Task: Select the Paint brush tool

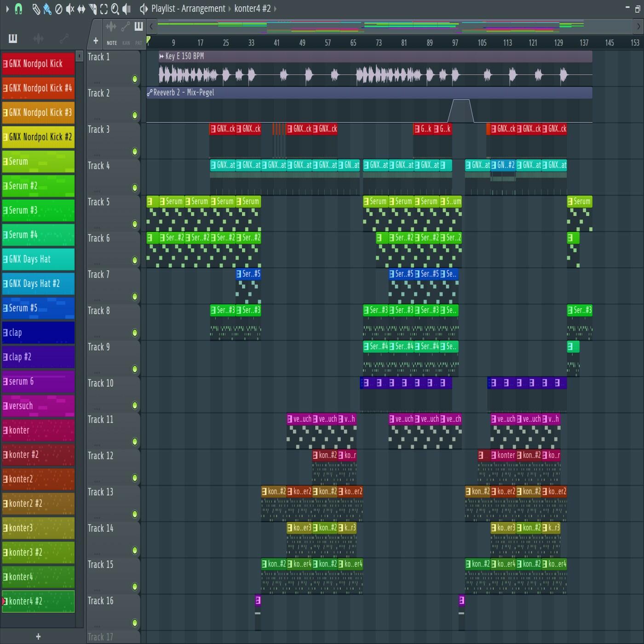Action: click(47, 9)
